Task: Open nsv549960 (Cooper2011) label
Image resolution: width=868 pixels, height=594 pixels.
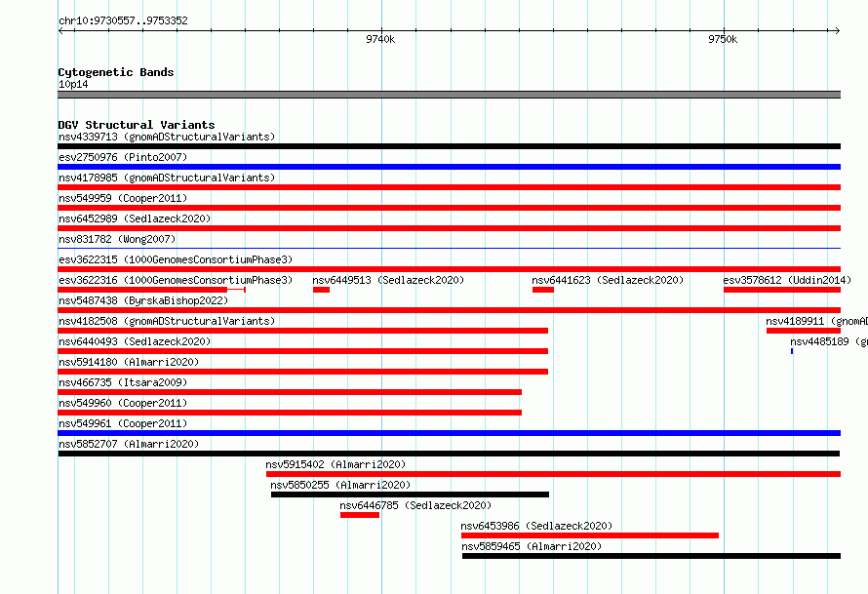Action: [x=123, y=403]
